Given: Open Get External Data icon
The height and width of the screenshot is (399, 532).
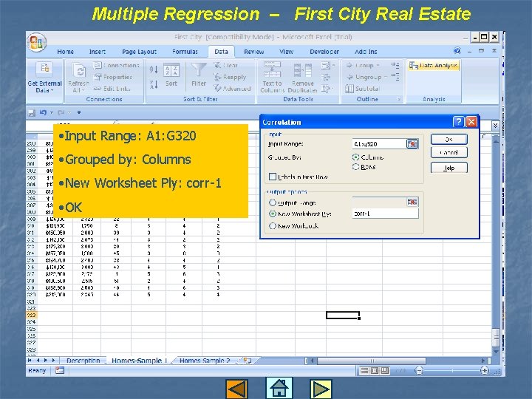Looking at the screenshot, I should [x=45, y=69].
